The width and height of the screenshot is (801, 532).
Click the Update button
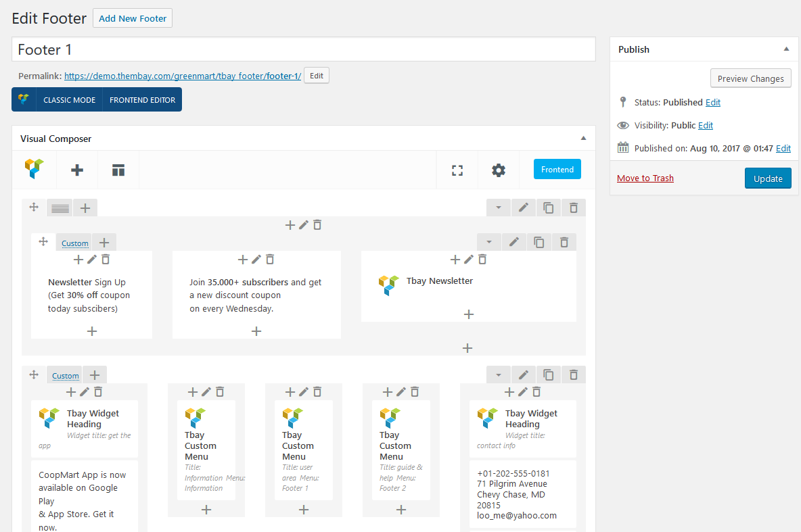(x=768, y=178)
